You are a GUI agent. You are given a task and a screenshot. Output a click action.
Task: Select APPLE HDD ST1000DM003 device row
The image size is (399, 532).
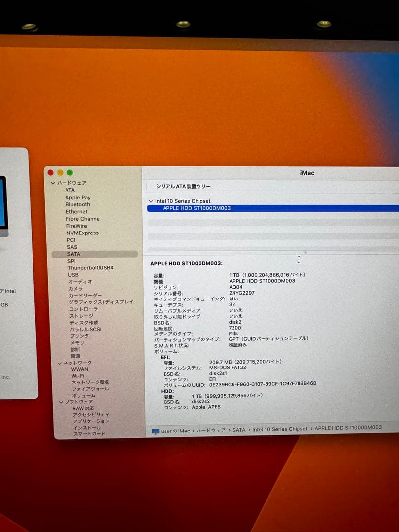(273, 208)
